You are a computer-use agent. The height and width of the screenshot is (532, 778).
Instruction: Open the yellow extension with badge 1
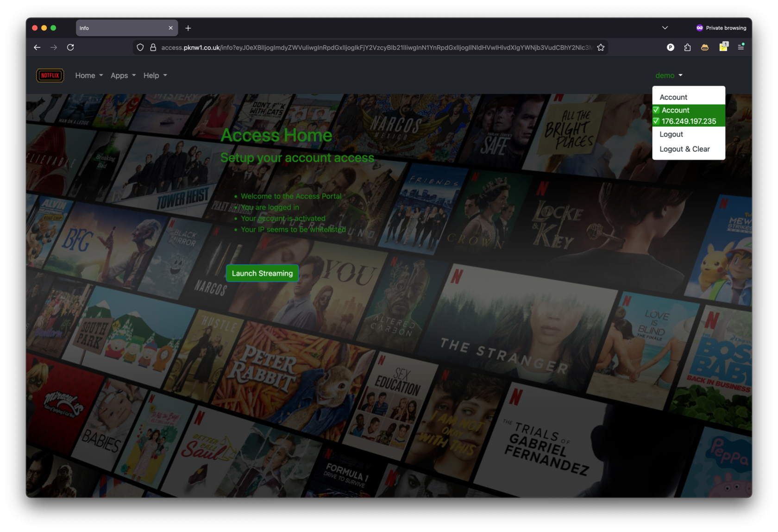click(x=723, y=46)
